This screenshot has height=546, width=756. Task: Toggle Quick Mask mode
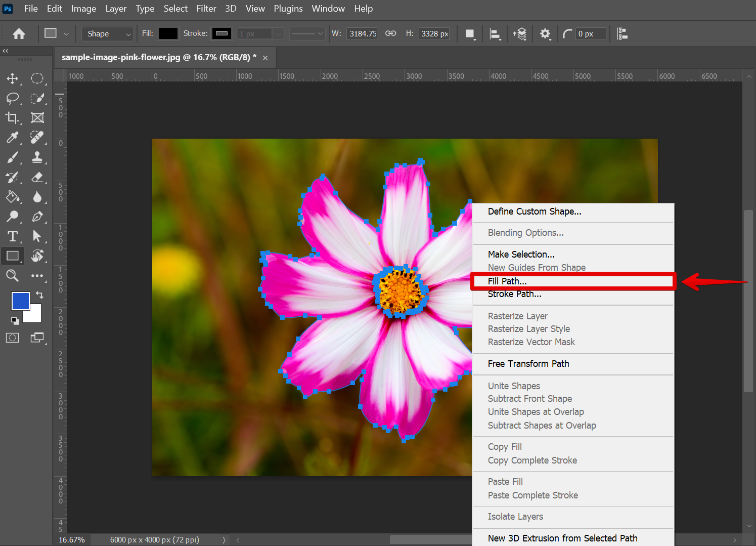(12, 338)
